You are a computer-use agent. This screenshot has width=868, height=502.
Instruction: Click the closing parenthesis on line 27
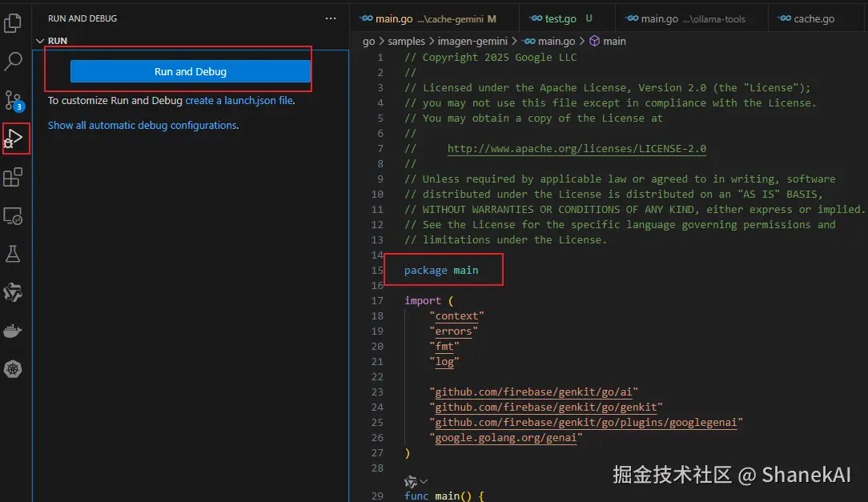408,452
